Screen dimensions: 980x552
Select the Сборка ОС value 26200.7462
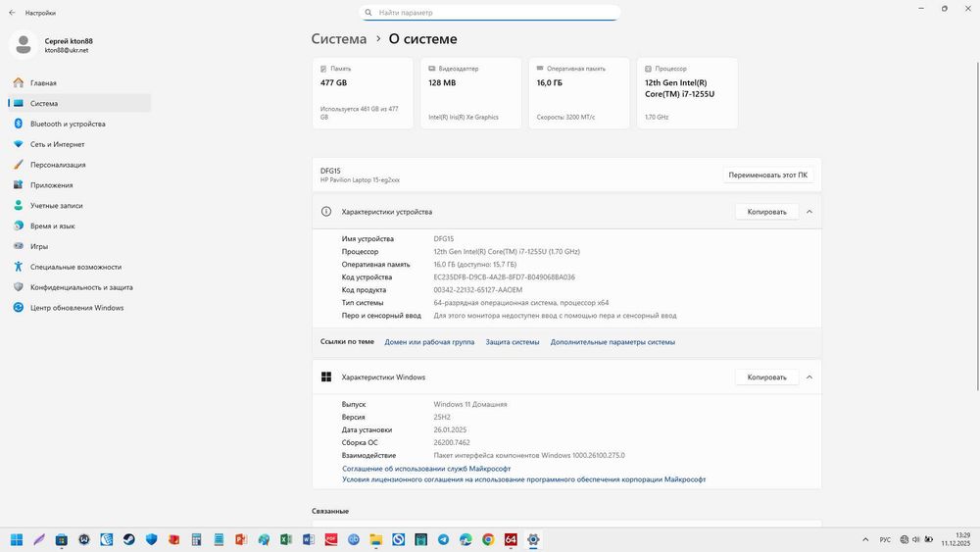(452, 442)
